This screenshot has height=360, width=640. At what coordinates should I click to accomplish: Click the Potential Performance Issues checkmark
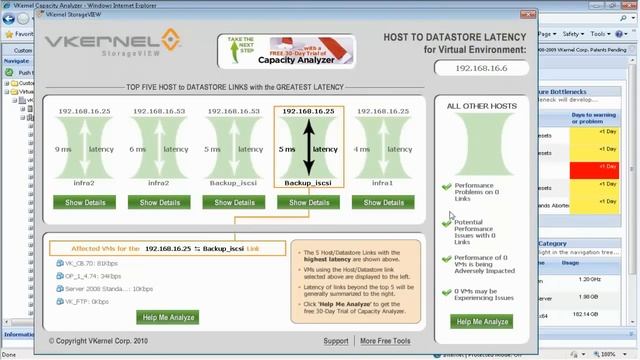(x=447, y=223)
